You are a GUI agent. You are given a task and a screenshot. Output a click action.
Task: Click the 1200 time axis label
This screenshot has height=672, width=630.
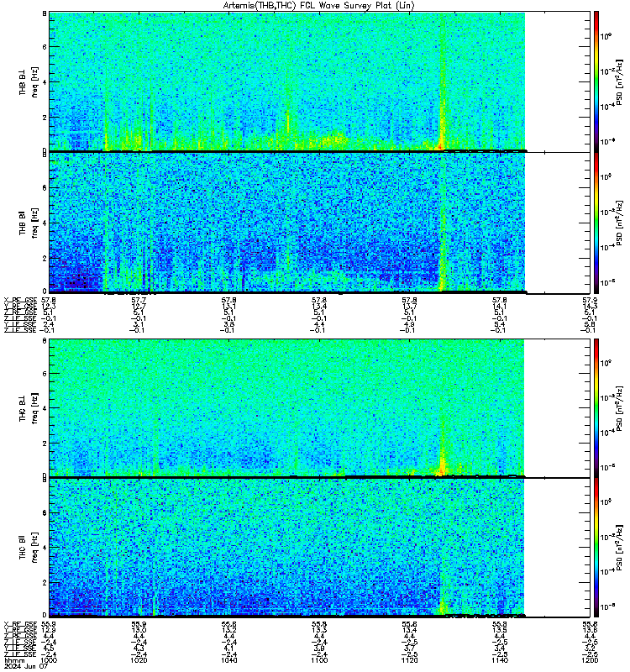click(590, 660)
